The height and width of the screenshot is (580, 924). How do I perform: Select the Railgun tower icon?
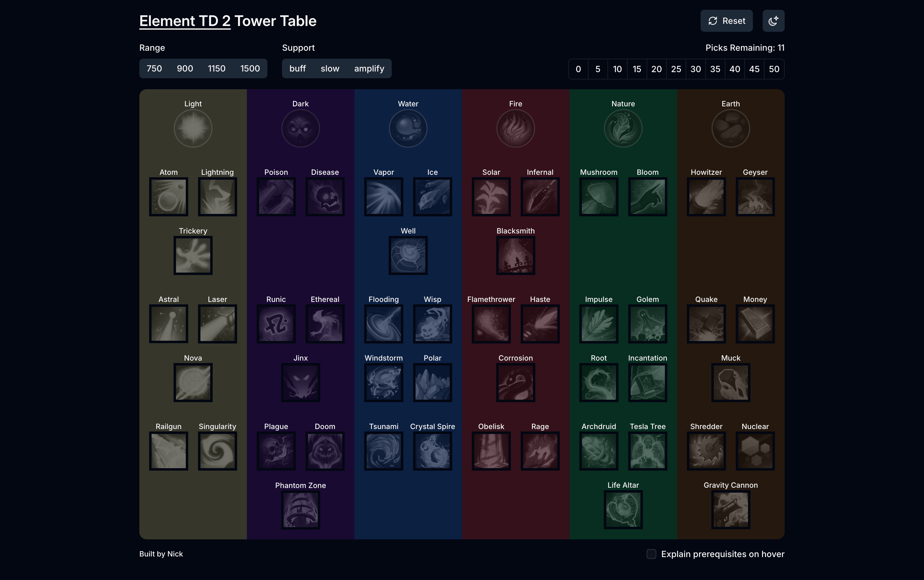click(x=168, y=451)
